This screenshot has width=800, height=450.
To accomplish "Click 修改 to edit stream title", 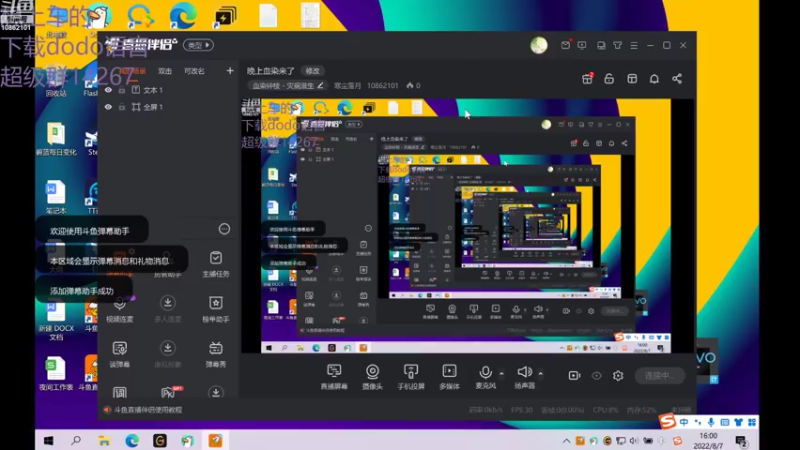I will (x=312, y=71).
